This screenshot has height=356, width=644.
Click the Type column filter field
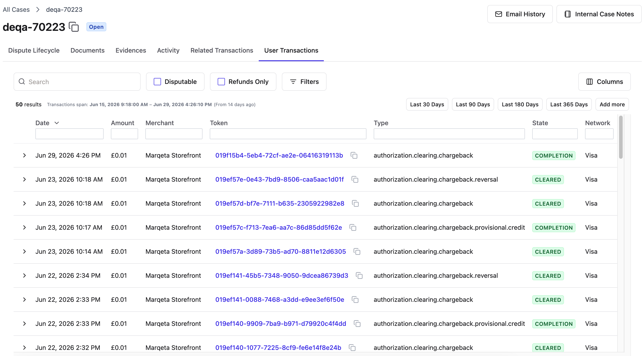tap(449, 134)
